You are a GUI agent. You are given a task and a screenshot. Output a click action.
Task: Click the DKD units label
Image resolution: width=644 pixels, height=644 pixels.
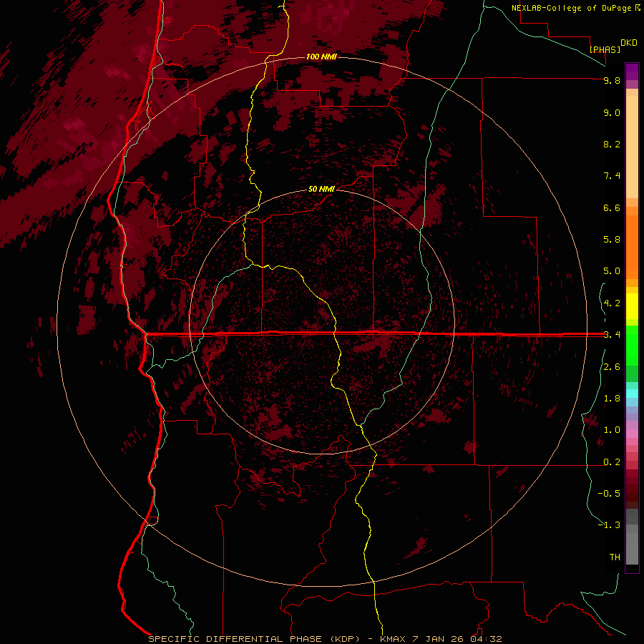(629, 43)
